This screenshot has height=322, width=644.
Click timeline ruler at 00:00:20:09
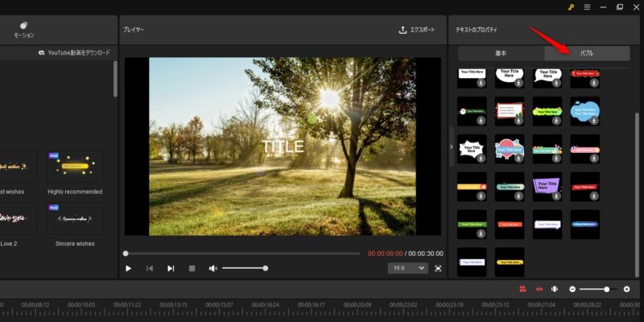[x=357, y=305]
